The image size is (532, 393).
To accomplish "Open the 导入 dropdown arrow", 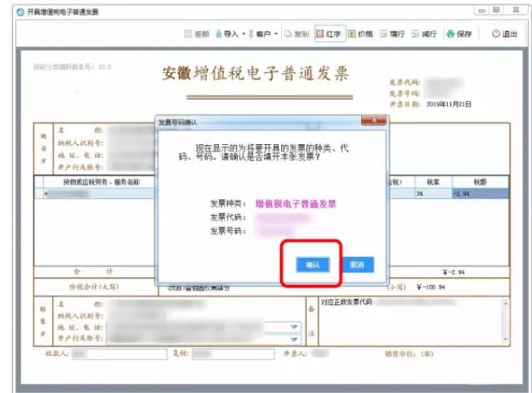I will click(243, 34).
